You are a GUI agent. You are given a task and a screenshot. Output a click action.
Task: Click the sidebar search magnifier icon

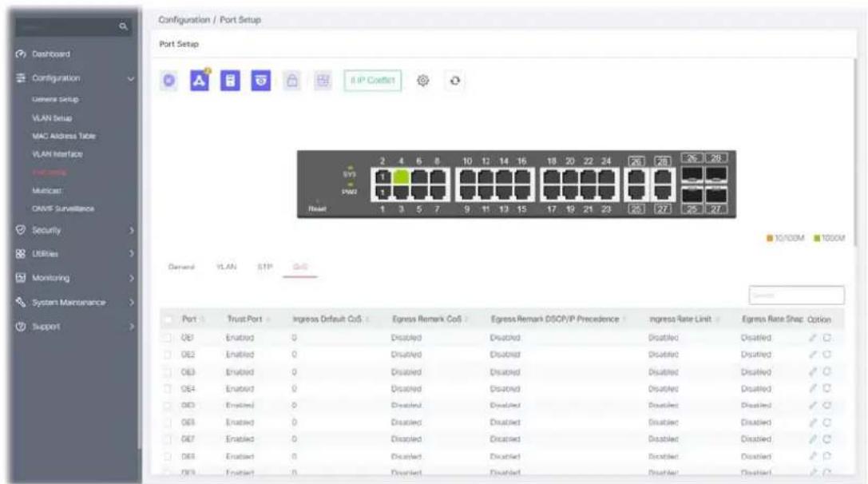coord(123,26)
